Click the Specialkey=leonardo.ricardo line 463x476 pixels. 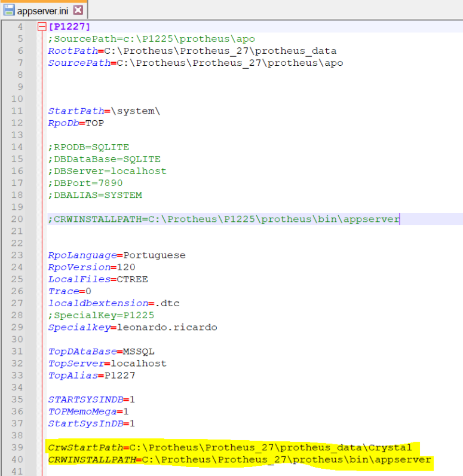[x=133, y=327]
